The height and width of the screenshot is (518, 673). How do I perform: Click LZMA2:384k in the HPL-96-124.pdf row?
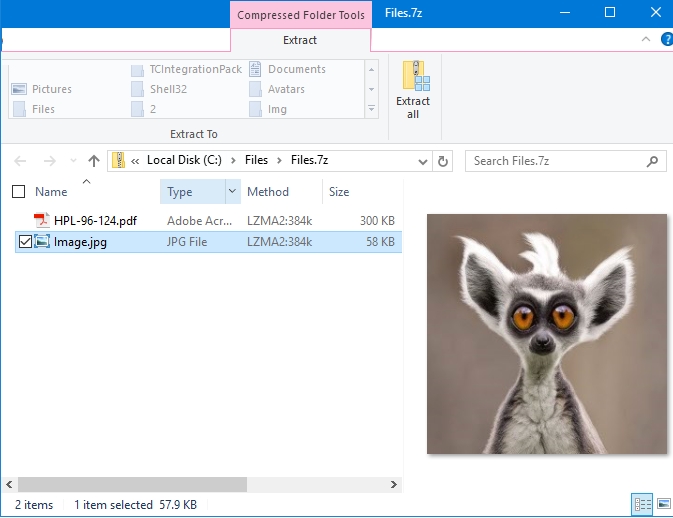click(279, 221)
